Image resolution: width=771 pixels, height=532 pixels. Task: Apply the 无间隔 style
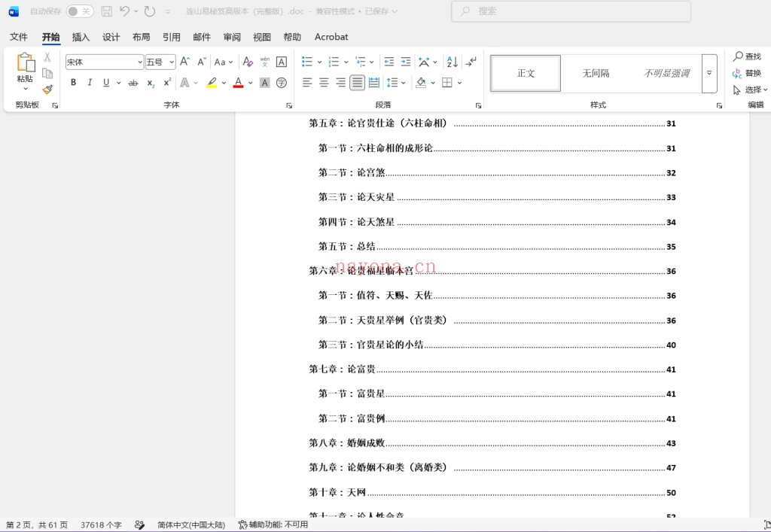click(x=596, y=73)
